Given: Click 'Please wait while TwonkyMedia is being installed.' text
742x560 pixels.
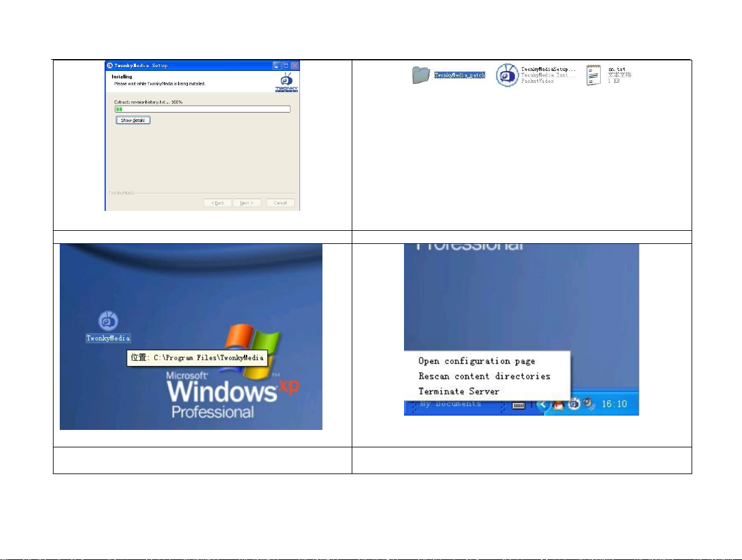Looking at the screenshot, I should pyautogui.click(x=160, y=84).
